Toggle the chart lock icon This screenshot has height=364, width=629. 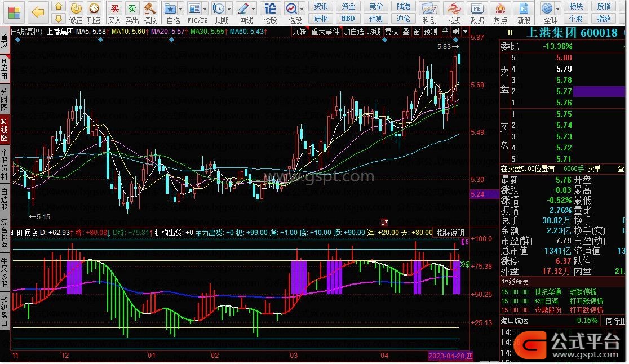tap(445, 31)
